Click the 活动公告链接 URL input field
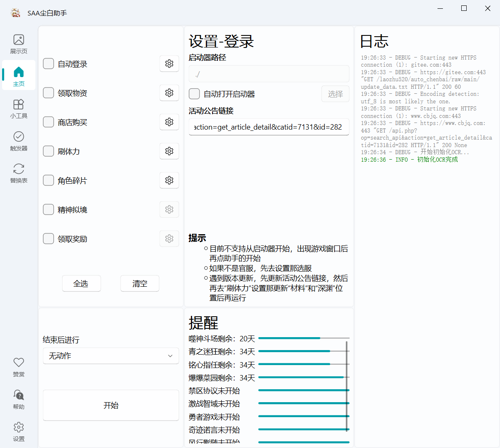This screenshot has height=448, width=500. [269, 127]
